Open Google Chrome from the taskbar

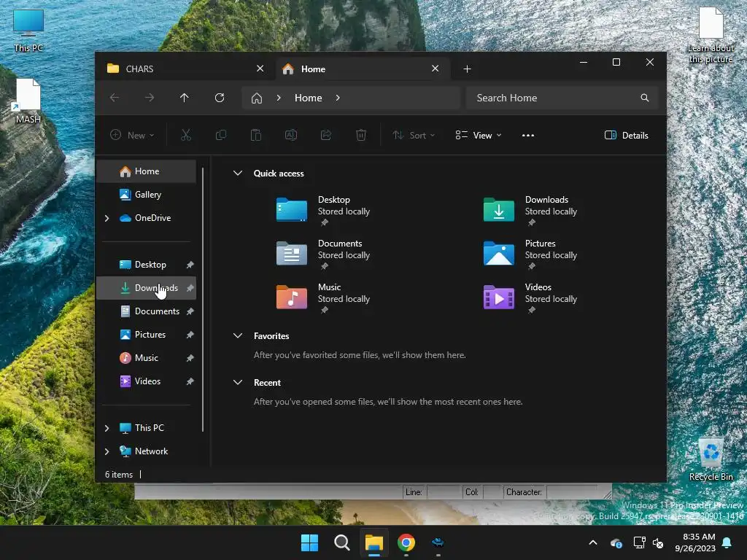[x=406, y=542]
